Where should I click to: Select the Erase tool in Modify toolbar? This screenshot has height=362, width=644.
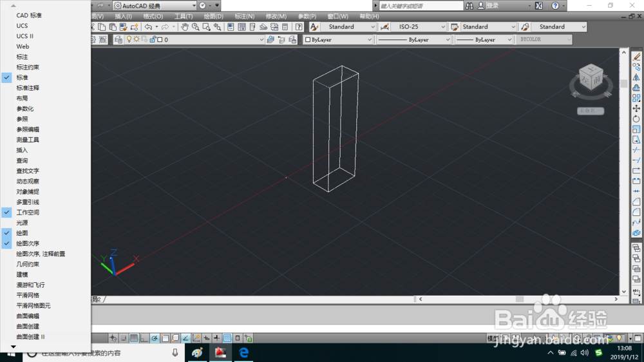tap(636, 57)
